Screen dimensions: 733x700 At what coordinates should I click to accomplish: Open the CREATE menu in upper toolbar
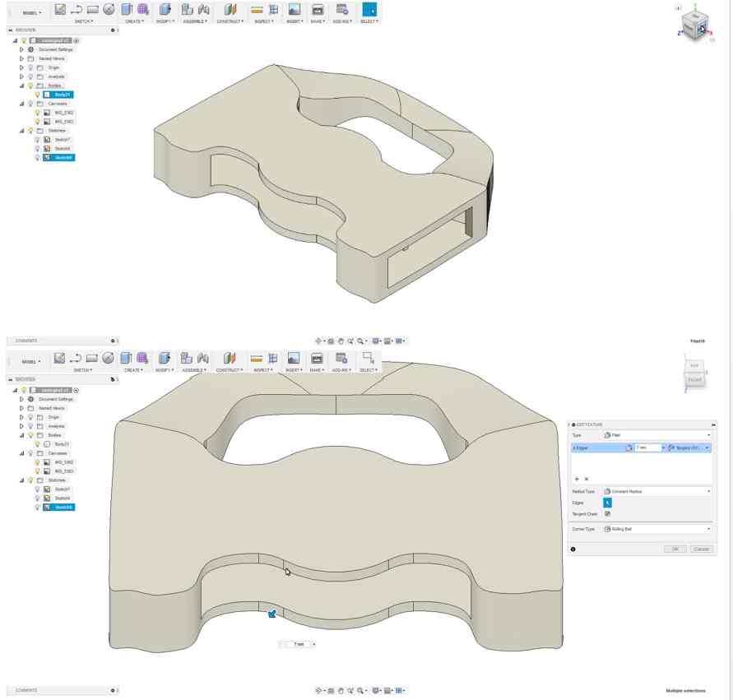click(134, 21)
